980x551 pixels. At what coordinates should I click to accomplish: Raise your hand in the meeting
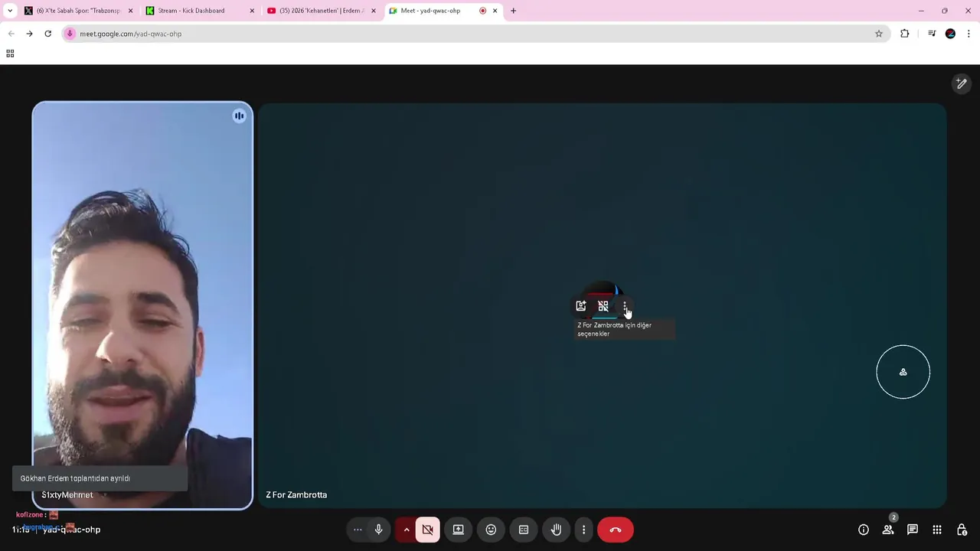coord(557,530)
